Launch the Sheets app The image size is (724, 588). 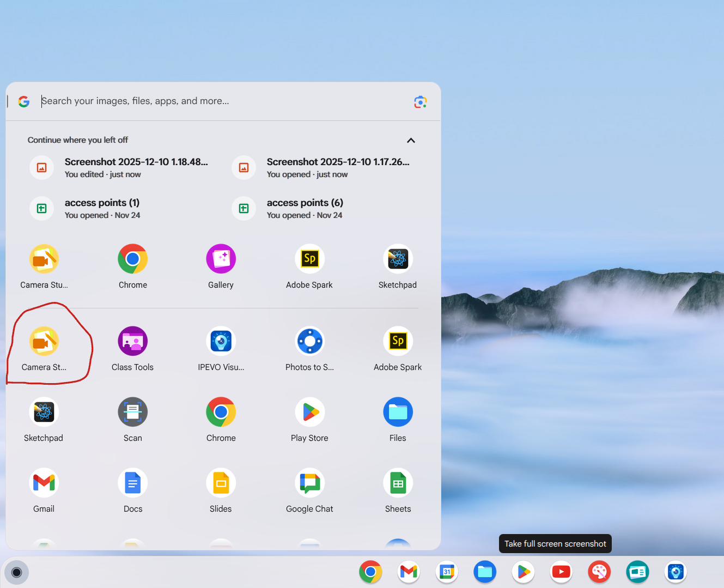[398, 483]
